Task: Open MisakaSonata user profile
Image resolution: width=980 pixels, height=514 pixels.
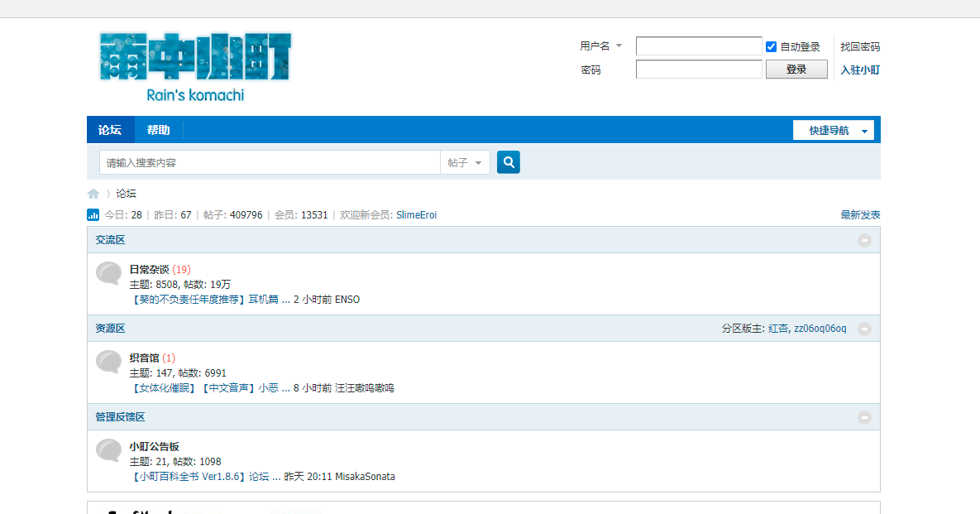Action: (365, 477)
